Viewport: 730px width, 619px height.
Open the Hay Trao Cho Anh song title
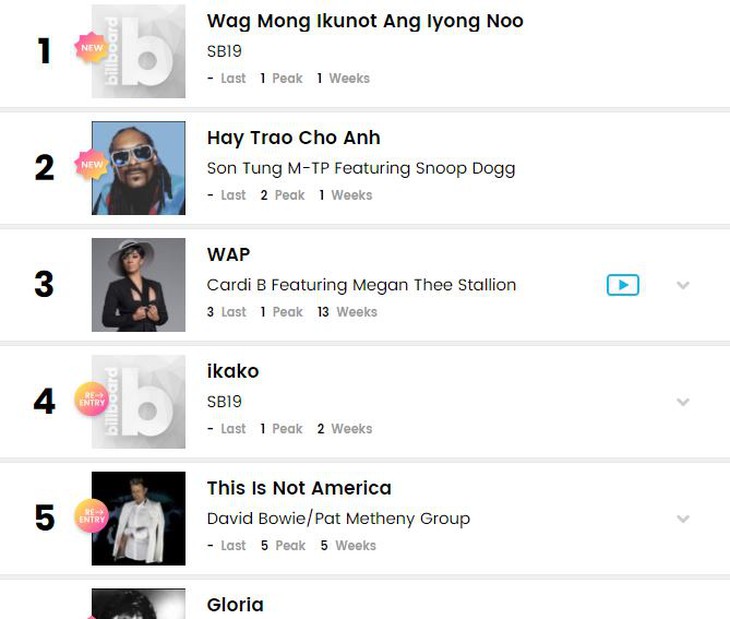[x=293, y=138]
